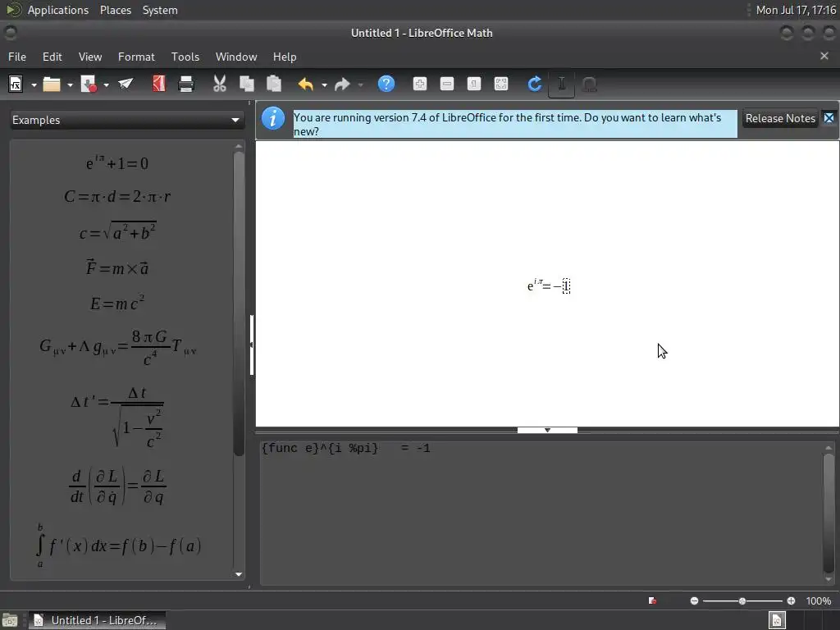This screenshot has width=840, height=630.
Task: Insert the Lagrange d/dt equation example
Action: pyautogui.click(x=117, y=486)
